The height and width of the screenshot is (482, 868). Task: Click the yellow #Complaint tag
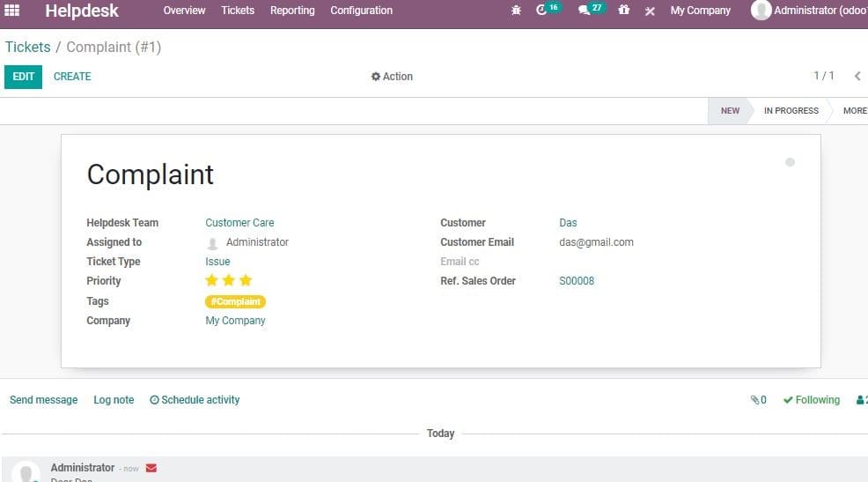click(235, 301)
